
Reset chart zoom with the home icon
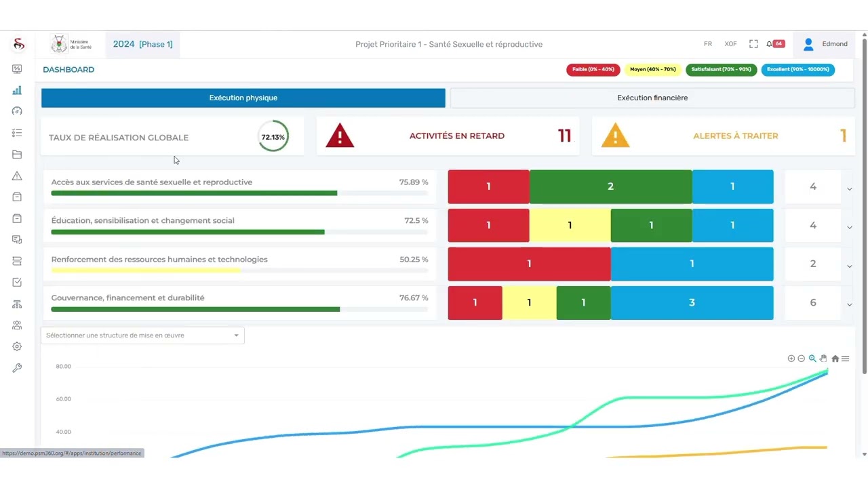coord(835,359)
